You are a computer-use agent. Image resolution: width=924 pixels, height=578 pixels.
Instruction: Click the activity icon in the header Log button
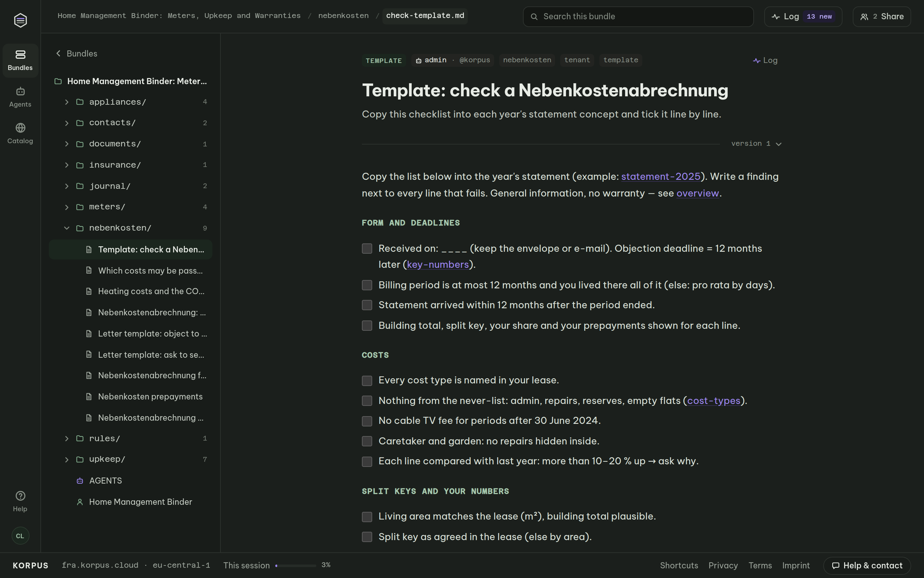coord(775,16)
